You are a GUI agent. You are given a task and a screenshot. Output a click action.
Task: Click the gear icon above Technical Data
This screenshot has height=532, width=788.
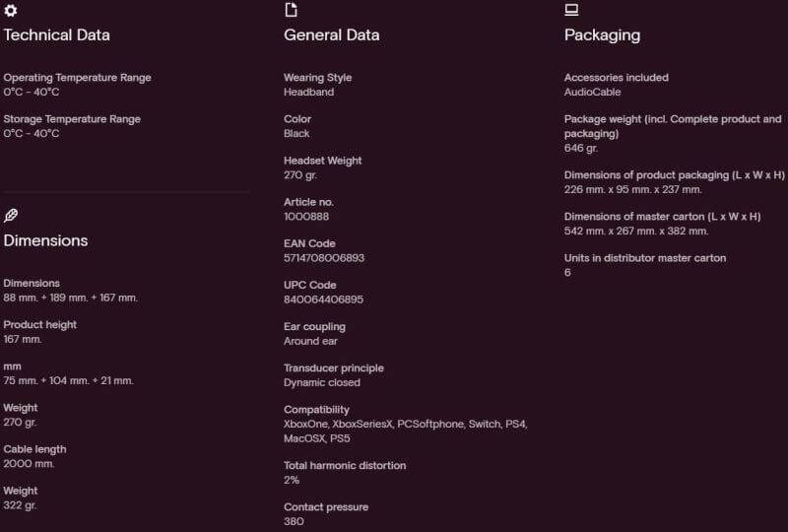11,10
